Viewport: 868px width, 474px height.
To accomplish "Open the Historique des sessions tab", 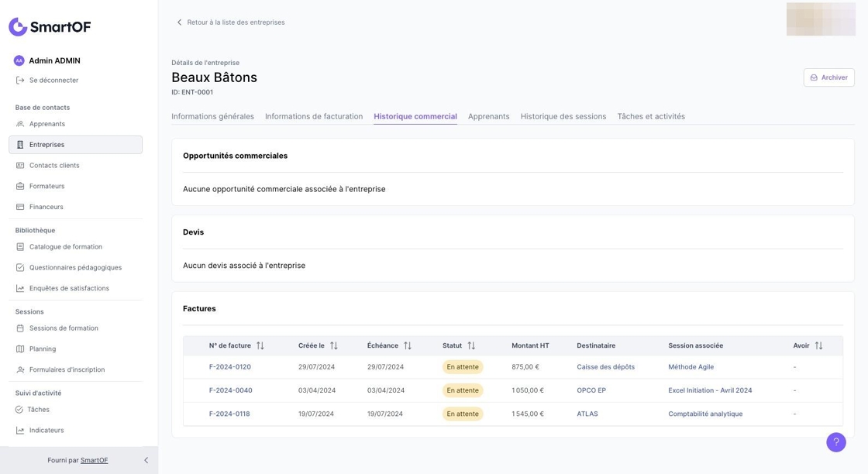I will tap(563, 116).
